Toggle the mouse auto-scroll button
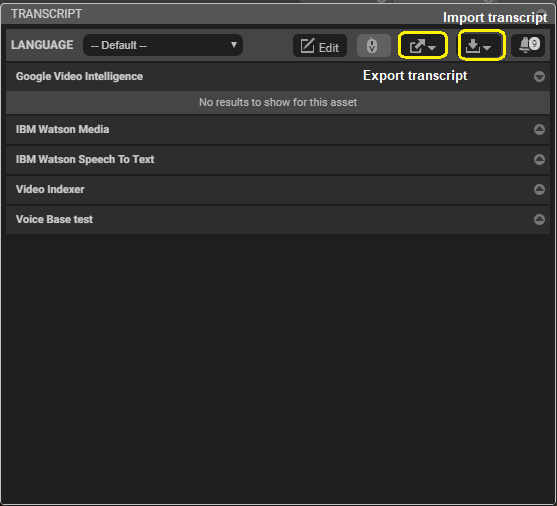Screen dimensions: 557x506 (374, 45)
